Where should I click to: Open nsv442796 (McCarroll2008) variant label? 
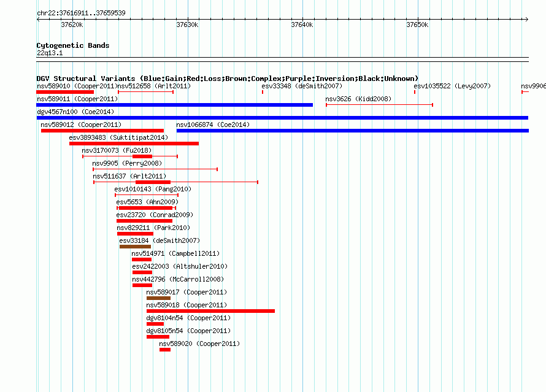click(x=178, y=279)
